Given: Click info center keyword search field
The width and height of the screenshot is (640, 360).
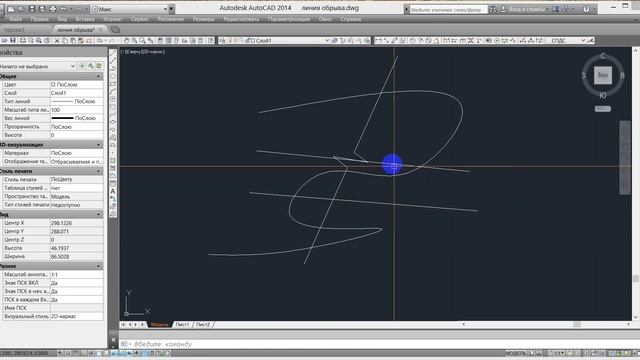Looking at the screenshot, I should (x=448, y=9).
